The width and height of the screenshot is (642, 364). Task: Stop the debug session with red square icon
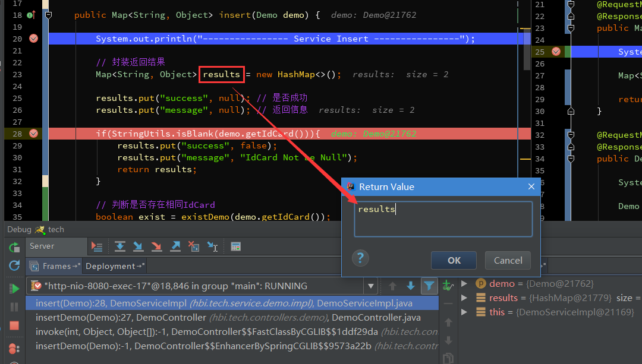coord(13,325)
